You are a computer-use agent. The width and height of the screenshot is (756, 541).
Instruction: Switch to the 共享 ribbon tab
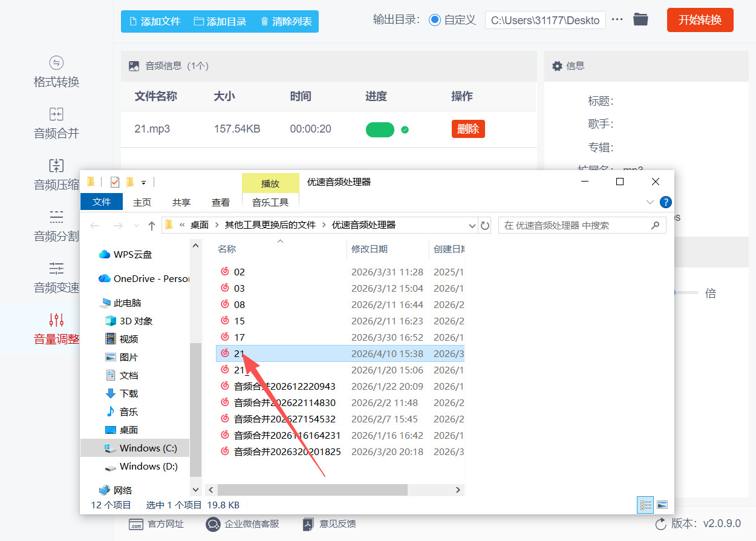[x=181, y=202]
